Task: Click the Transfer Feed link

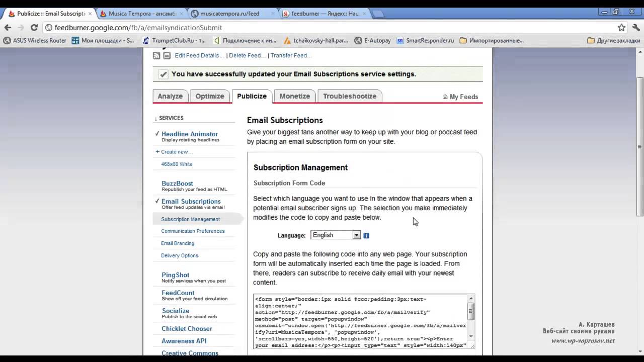Action: click(x=291, y=55)
